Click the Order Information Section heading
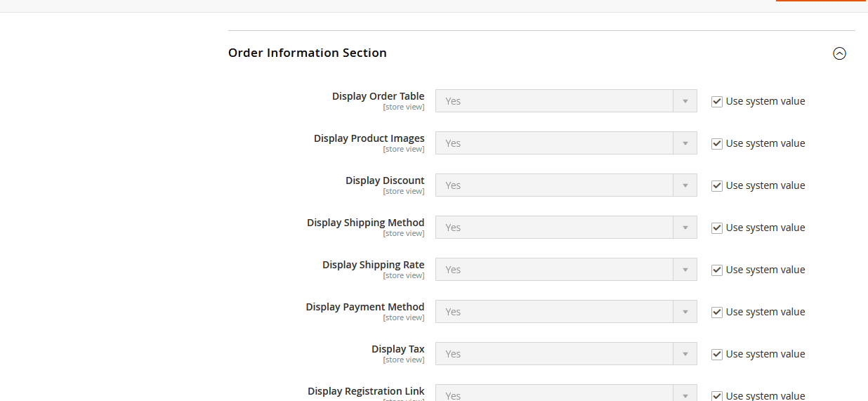The height and width of the screenshot is (401, 868). click(308, 53)
